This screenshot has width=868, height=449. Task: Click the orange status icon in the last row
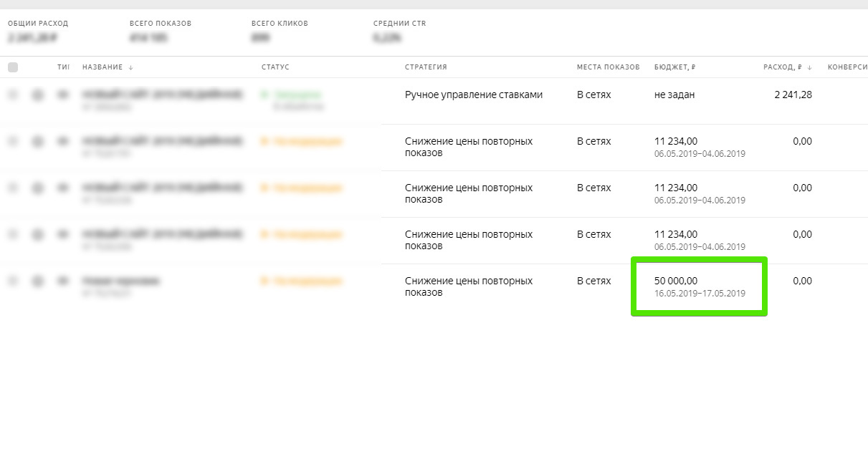[265, 281]
